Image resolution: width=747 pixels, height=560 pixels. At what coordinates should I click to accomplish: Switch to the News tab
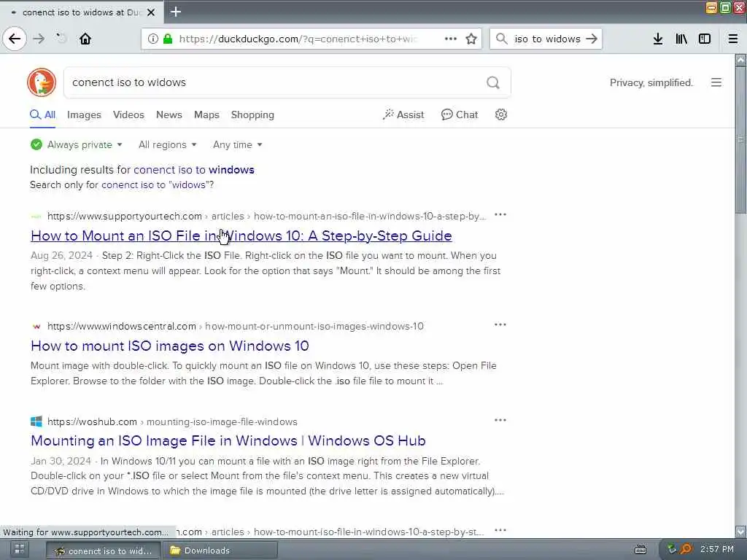pos(169,114)
